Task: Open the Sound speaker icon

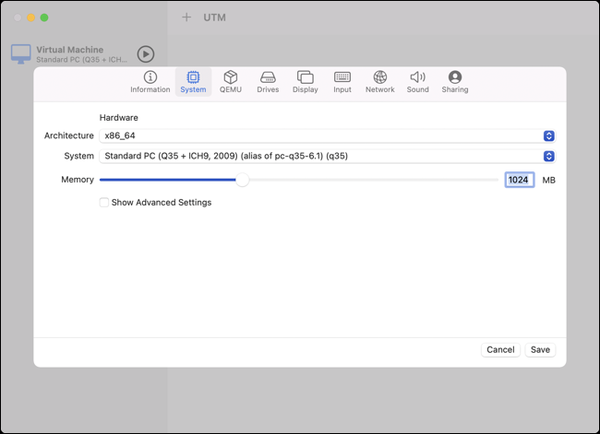Action: point(418,77)
